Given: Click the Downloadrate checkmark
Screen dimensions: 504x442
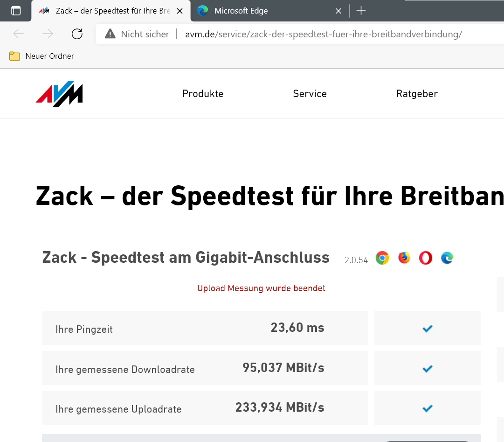Looking at the screenshot, I should pyautogui.click(x=427, y=369).
